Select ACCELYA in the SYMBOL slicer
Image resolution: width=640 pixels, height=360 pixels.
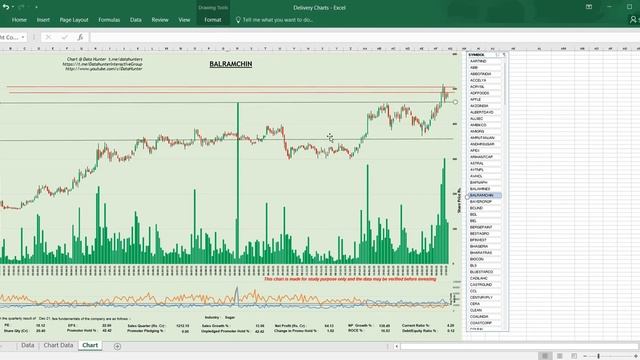coord(485,80)
